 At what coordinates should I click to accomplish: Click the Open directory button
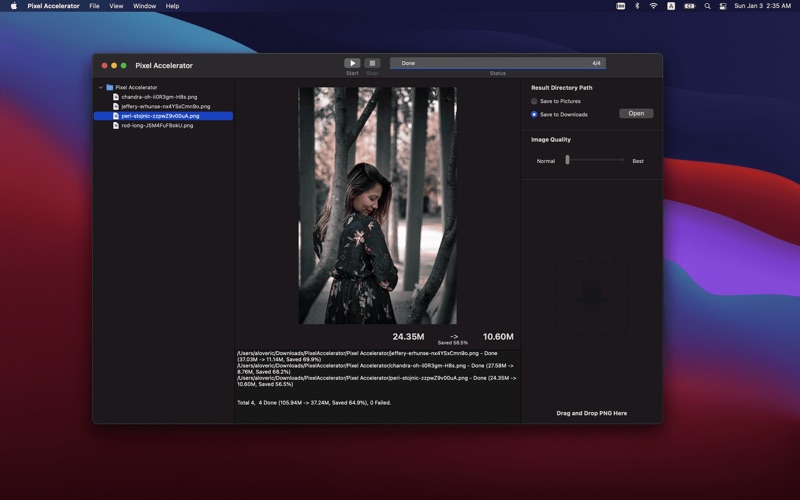pyautogui.click(x=636, y=114)
